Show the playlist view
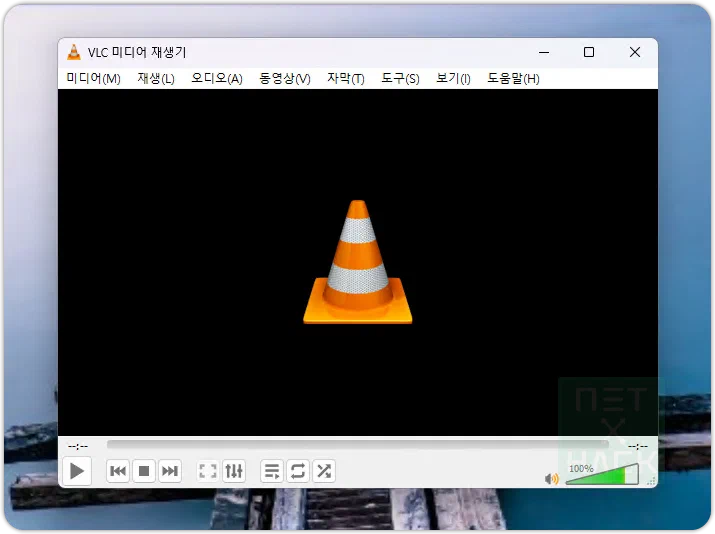The image size is (715, 534). (272, 471)
